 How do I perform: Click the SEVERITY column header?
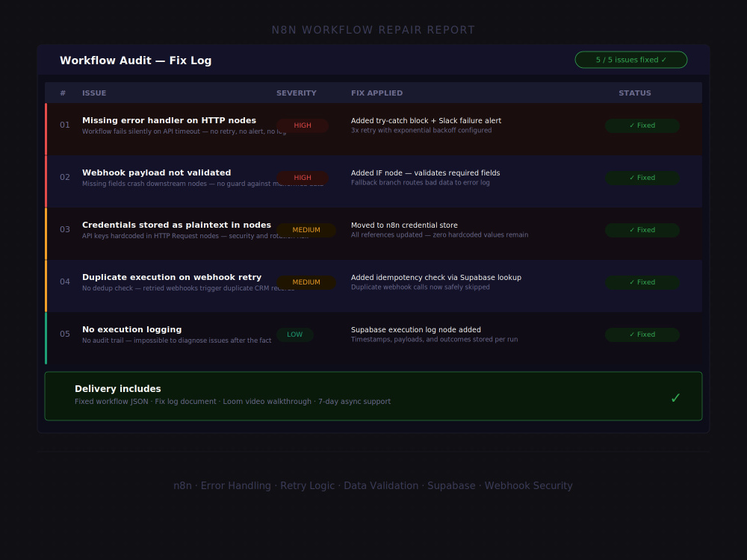(x=297, y=93)
